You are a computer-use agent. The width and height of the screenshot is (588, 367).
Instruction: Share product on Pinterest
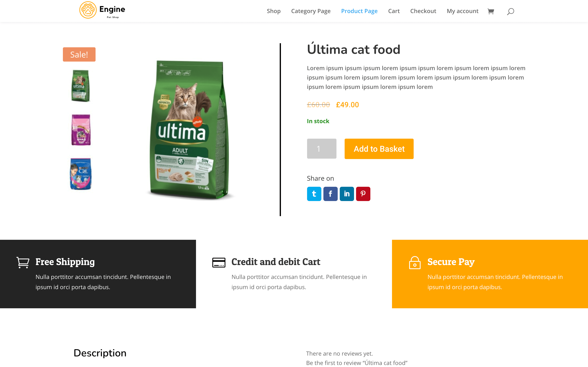tap(363, 194)
